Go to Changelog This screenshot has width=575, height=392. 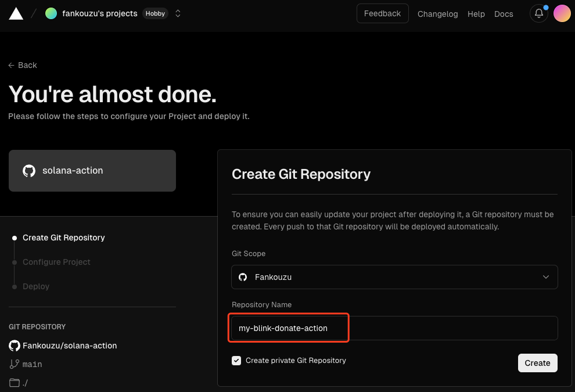[437, 14]
